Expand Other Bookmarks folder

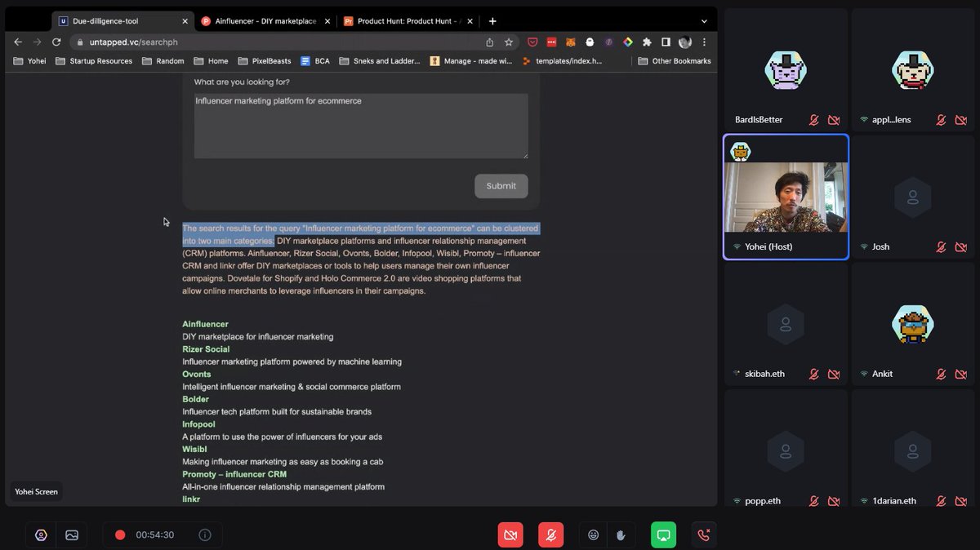click(675, 61)
